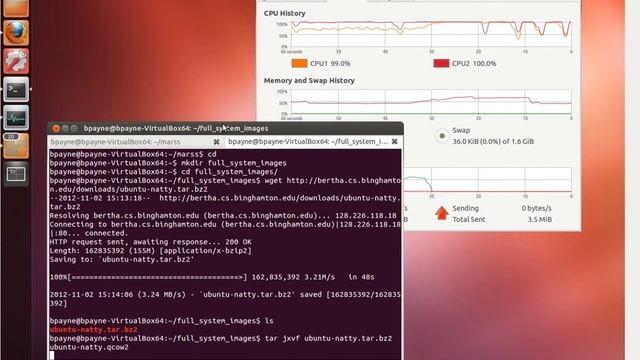Viewport: 640px width, 360px height.
Task: Click the orange launcher icon below System Monitor
Action: 16,146
